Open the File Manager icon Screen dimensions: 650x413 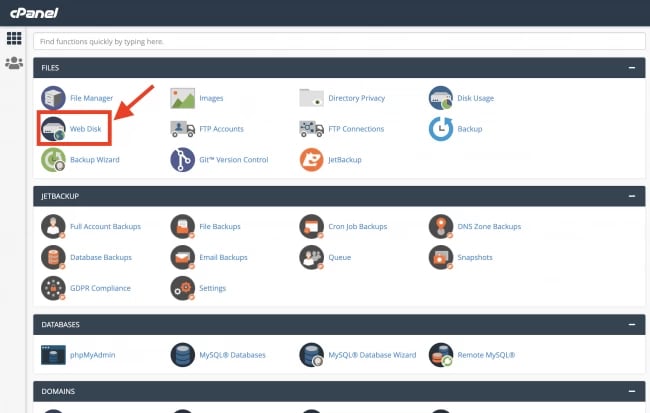(x=53, y=98)
